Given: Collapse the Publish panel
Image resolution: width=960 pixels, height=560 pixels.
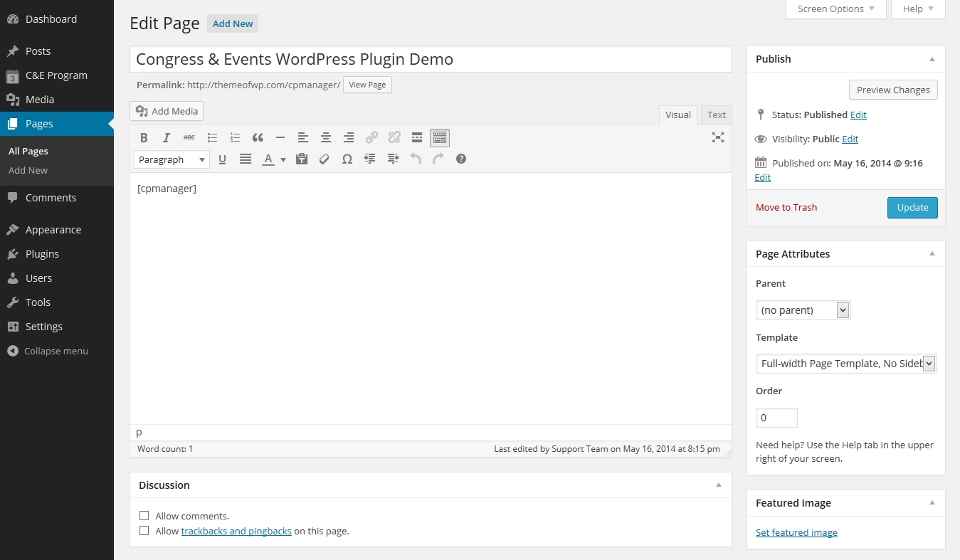Looking at the screenshot, I should pyautogui.click(x=932, y=59).
